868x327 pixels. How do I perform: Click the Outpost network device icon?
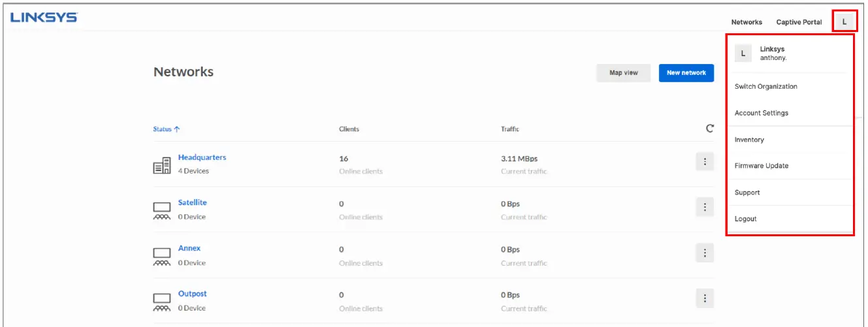[x=161, y=302]
